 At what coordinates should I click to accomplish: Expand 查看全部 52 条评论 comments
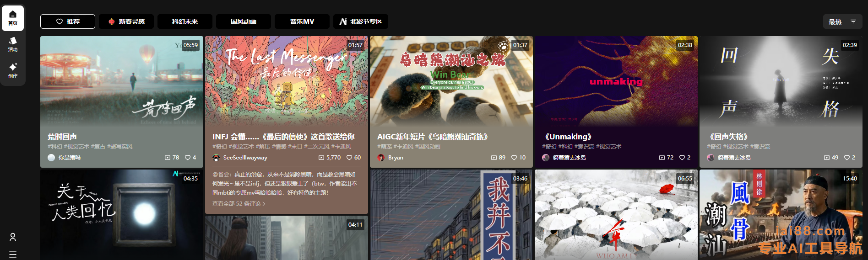click(x=239, y=204)
